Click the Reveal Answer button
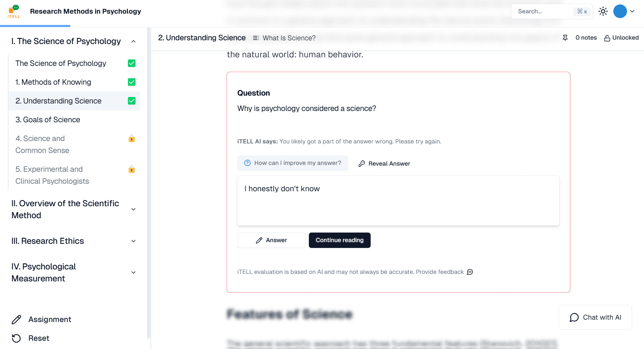 (x=384, y=164)
